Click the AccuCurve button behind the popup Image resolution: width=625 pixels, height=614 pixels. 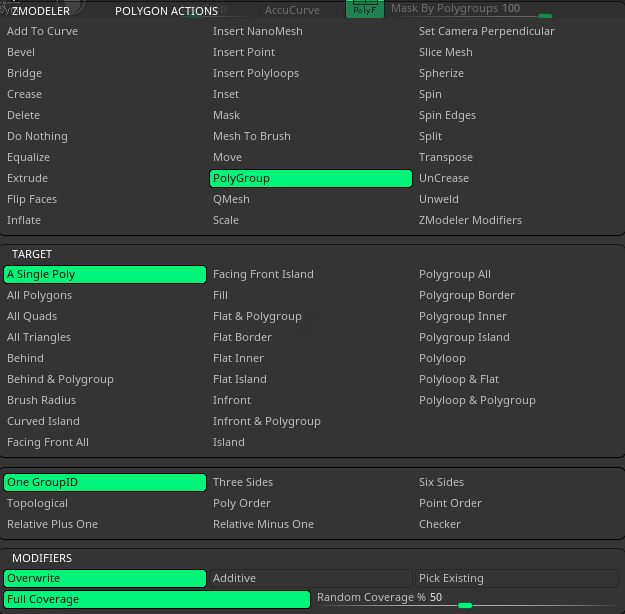pyautogui.click(x=292, y=10)
